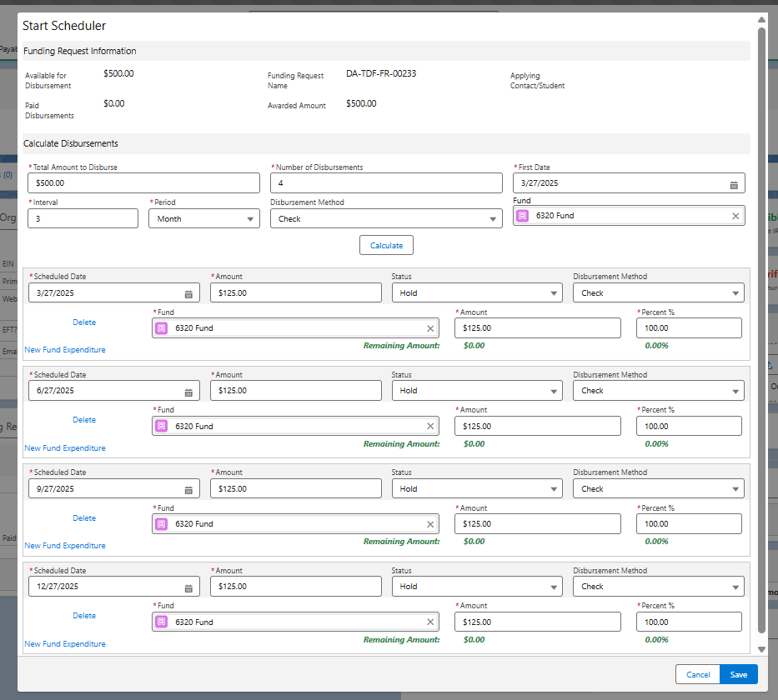Open Disbursement Method dropdown for 9/27/2025 row

(659, 489)
